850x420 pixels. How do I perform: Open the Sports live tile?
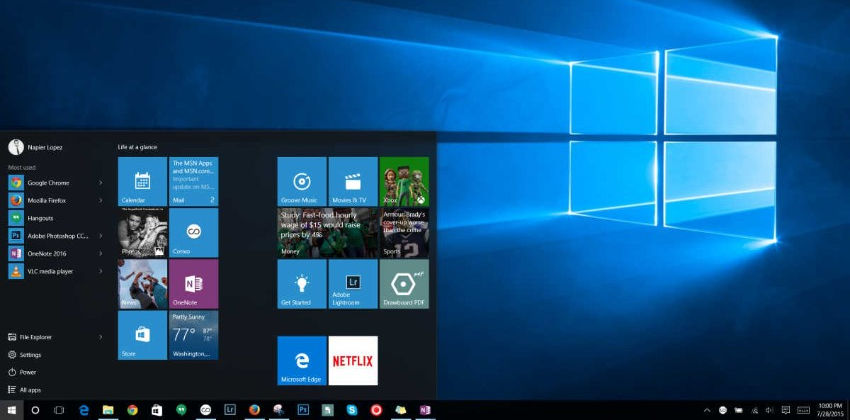point(404,232)
